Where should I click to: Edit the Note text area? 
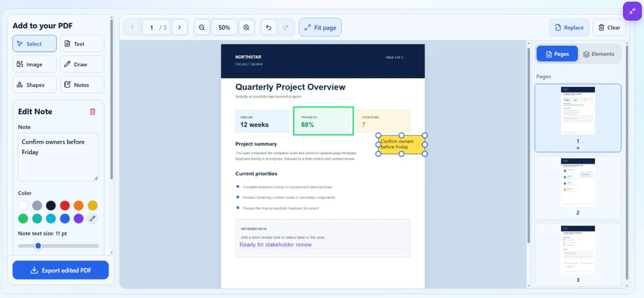58,157
